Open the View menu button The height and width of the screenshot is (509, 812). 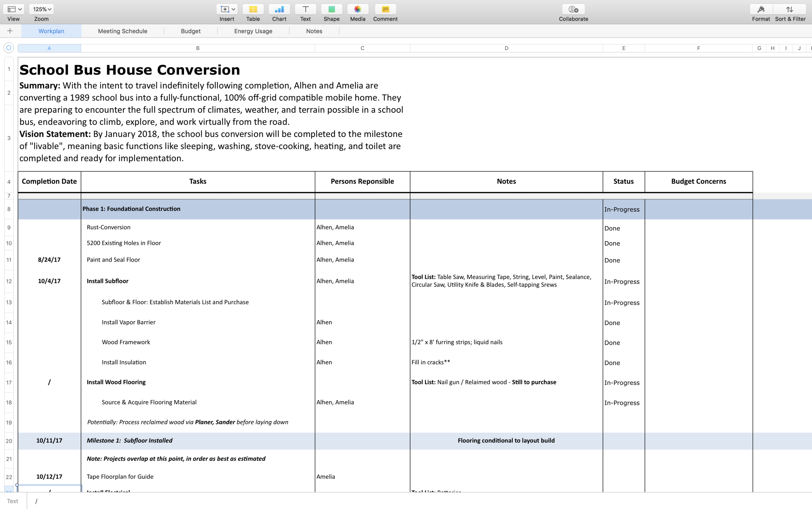[13, 9]
